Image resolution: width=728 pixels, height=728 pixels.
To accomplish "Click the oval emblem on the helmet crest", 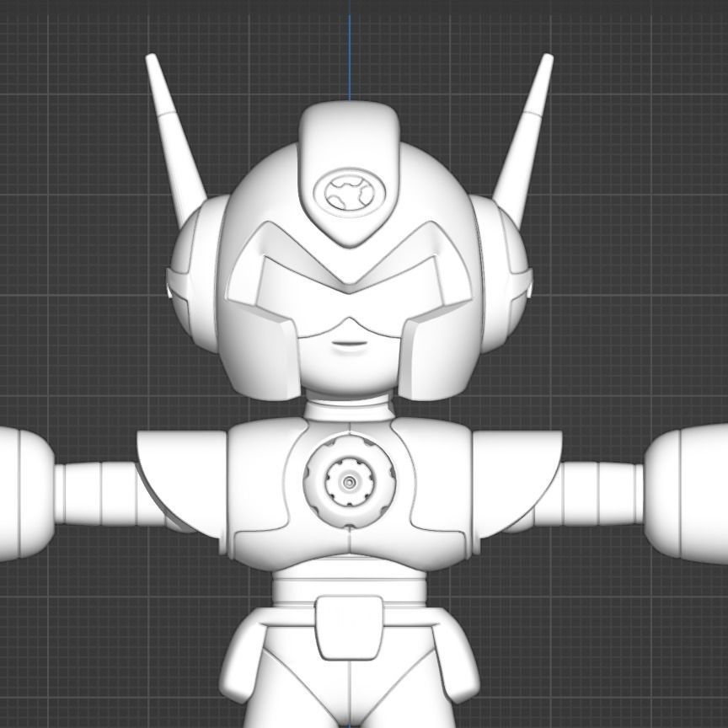I will point(350,193).
